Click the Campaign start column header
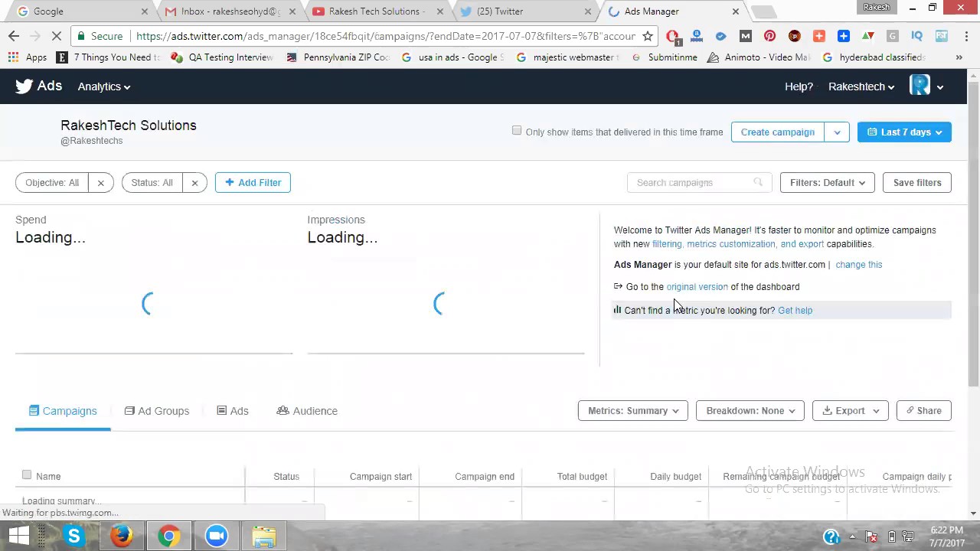Screen dimensions: 980x551 381,477
